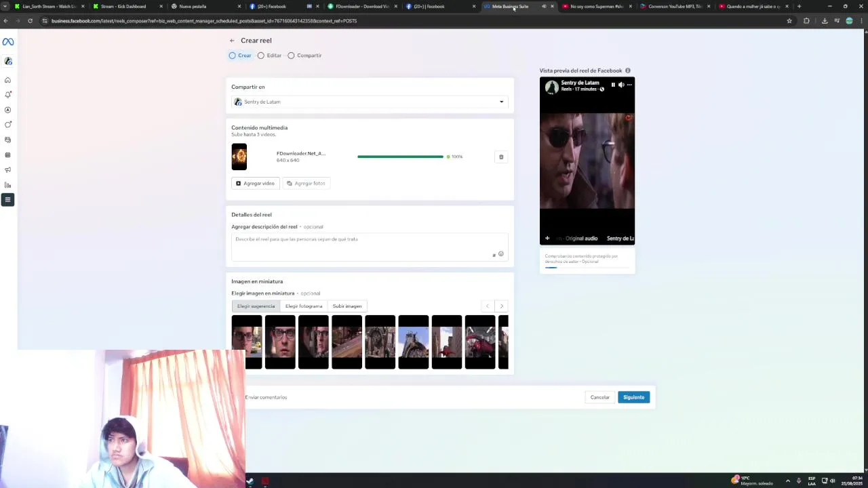Screen dimensions: 868x488
Task: Select the Crear step radio
Action: (233, 56)
